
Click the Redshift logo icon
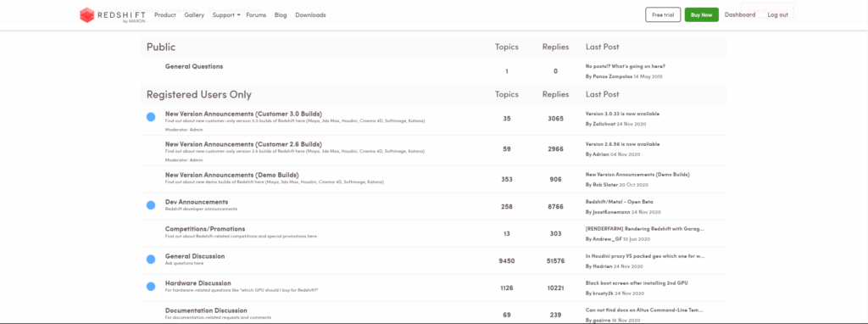point(87,15)
